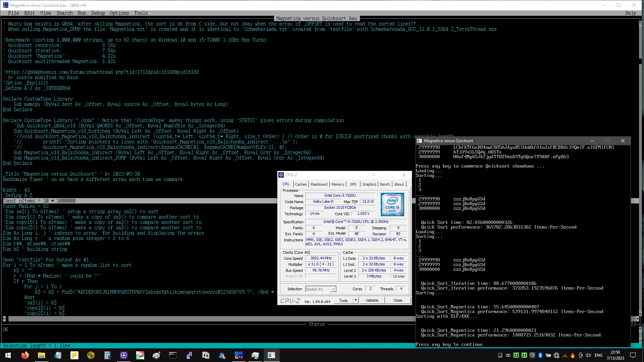Switch to the About tab in CPU-Z

399,184
